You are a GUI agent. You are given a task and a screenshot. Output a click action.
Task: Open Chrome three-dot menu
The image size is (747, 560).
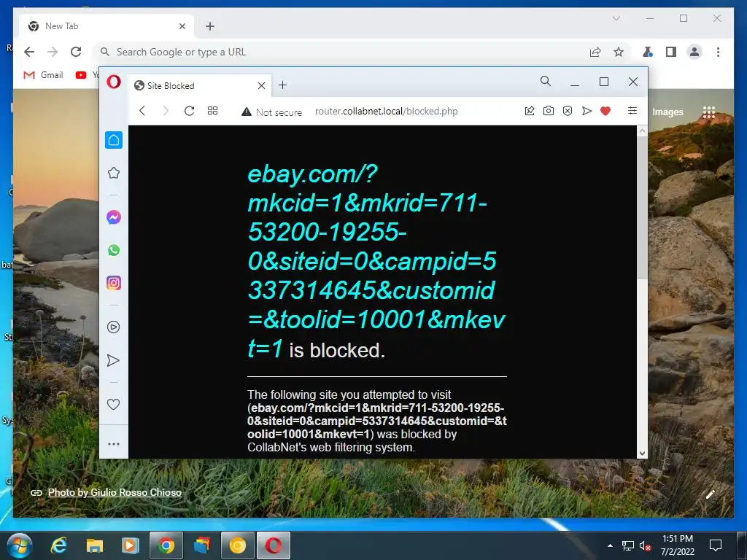[718, 52]
